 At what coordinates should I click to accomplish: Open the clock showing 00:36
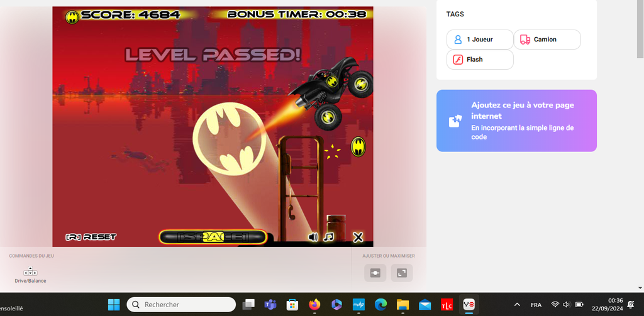608,305
